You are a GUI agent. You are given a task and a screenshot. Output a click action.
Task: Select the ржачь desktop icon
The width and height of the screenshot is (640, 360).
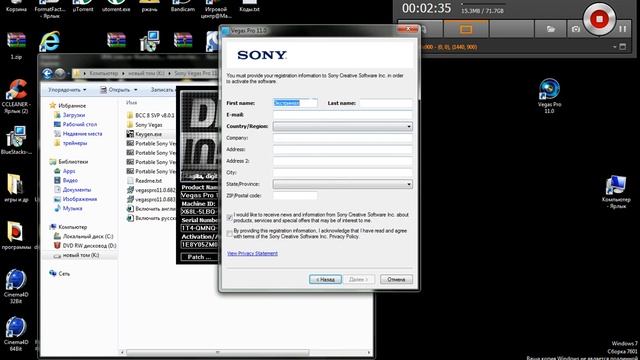(149, 7)
